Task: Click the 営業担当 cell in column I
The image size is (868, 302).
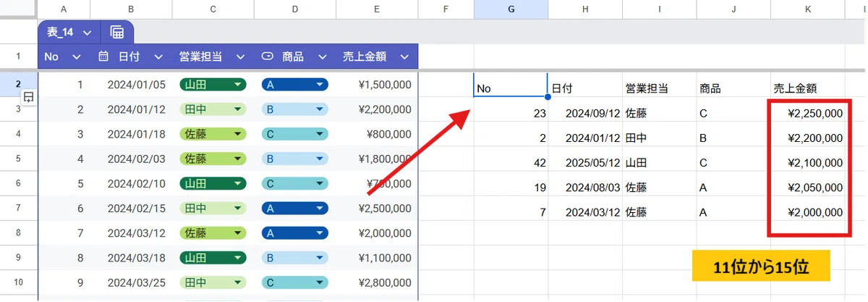Action: tap(659, 85)
